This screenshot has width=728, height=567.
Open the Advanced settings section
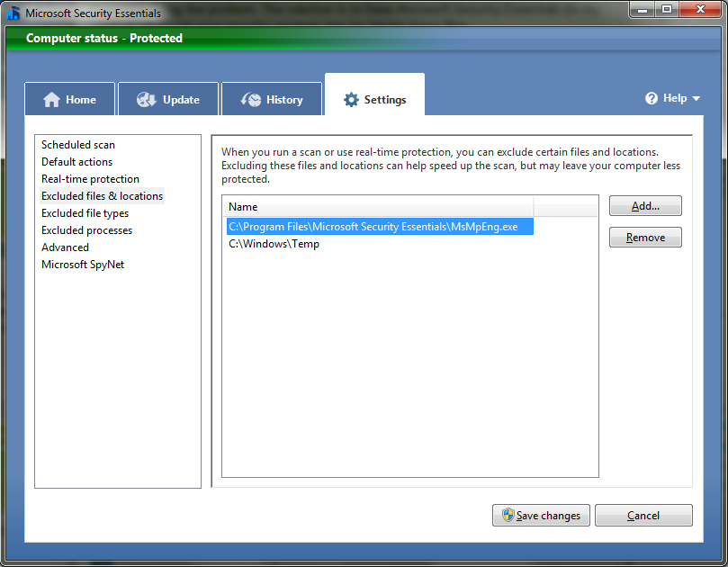point(65,247)
